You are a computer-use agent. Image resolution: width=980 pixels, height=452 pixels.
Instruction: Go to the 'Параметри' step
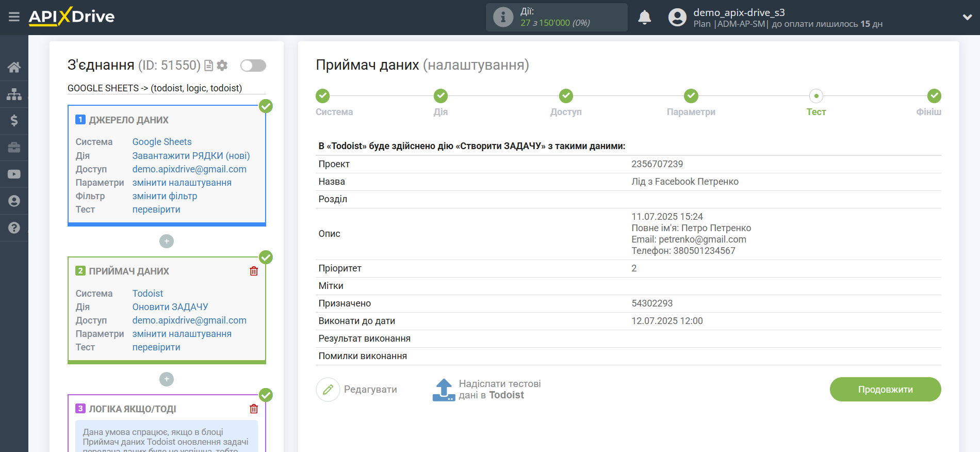(691, 96)
